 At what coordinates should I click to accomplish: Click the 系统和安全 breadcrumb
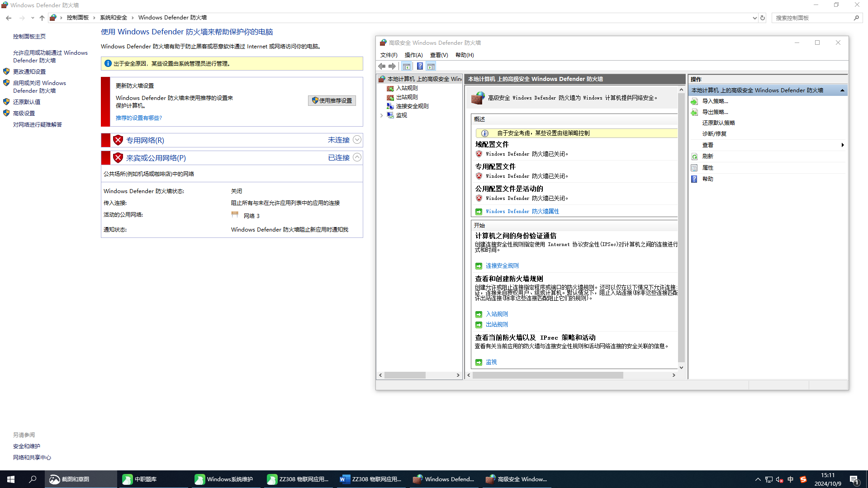(x=113, y=18)
